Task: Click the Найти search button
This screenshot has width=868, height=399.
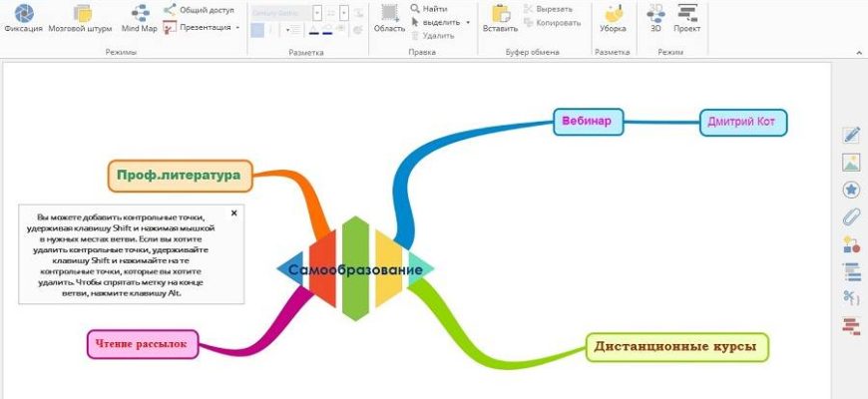Action: (428, 9)
